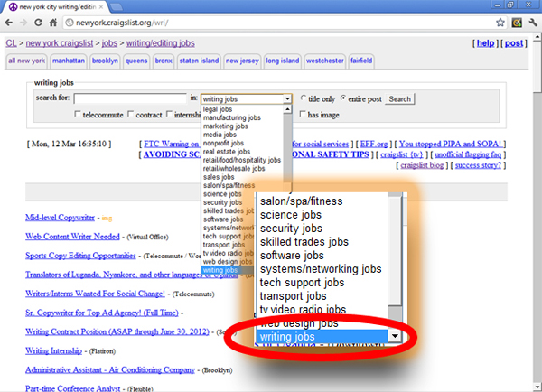Pick 'media jobs' from the list

coord(220,135)
